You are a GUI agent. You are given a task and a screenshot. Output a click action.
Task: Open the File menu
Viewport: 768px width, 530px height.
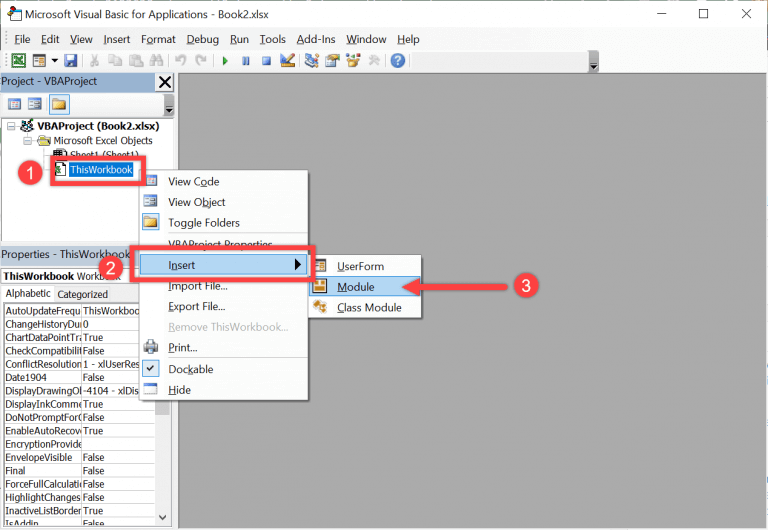click(22, 39)
